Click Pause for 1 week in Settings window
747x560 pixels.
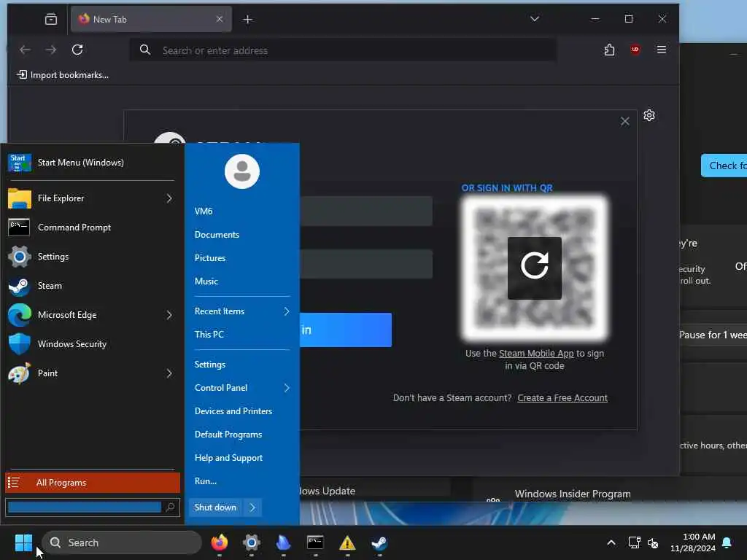pos(713,335)
